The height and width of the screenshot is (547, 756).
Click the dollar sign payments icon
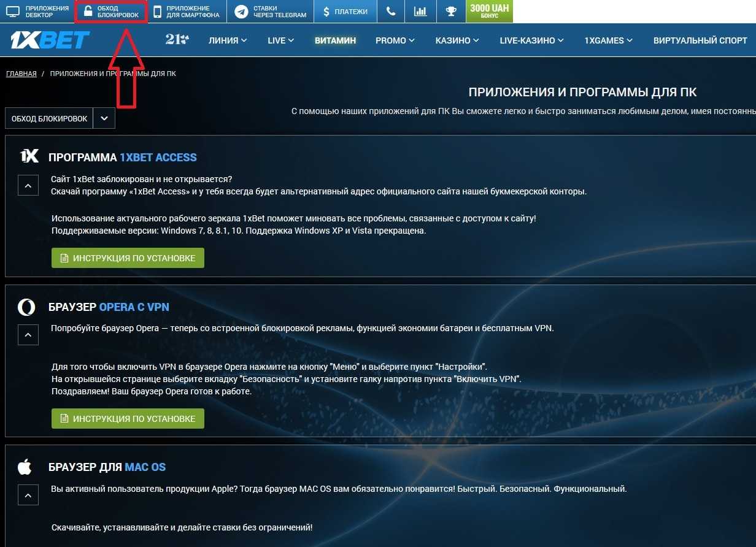click(326, 12)
